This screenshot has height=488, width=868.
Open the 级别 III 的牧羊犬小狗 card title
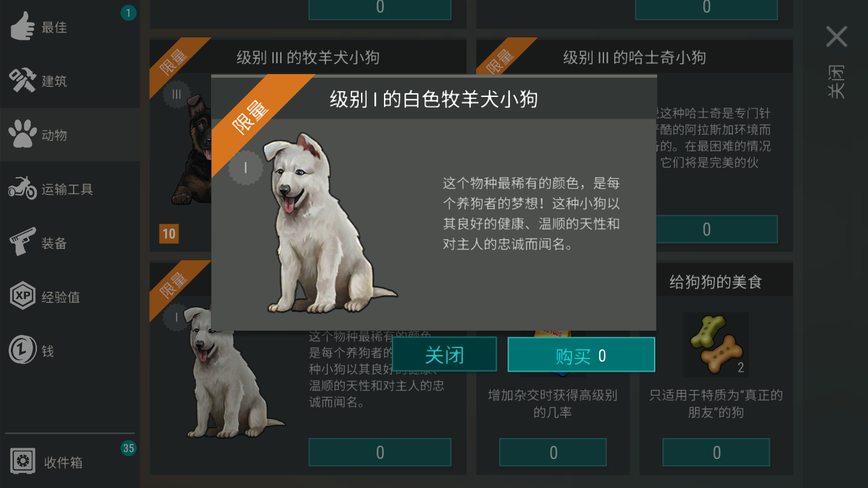pos(308,58)
